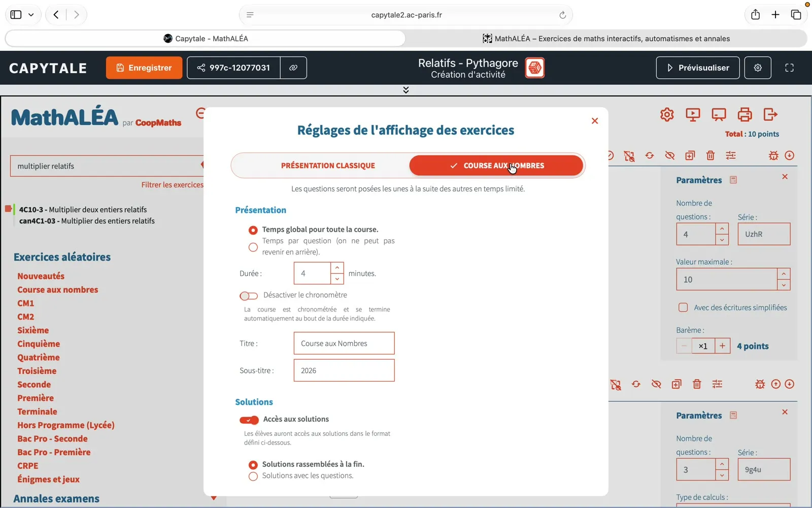Click the Capytale fullscreen icon
The height and width of the screenshot is (508, 812).
(x=789, y=68)
